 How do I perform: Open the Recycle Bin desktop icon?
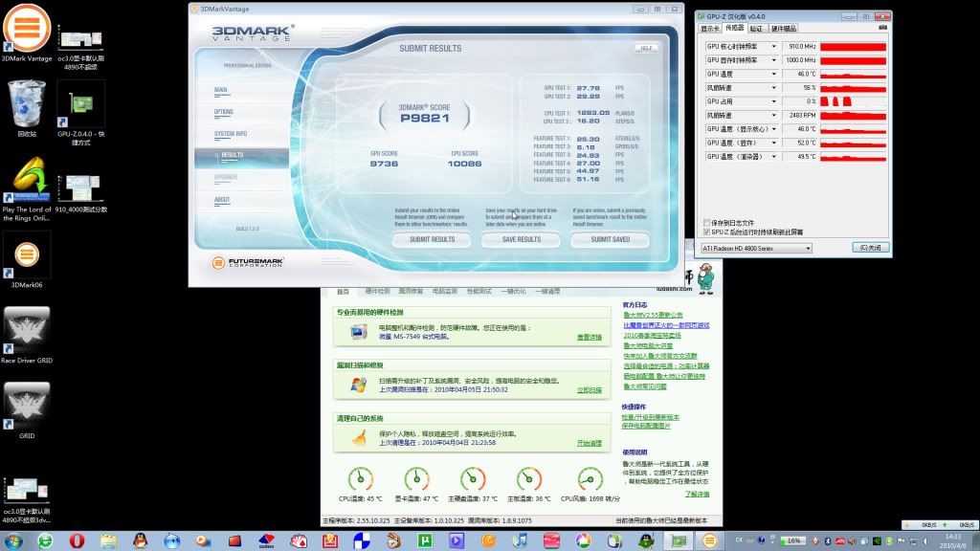point(26,103)
